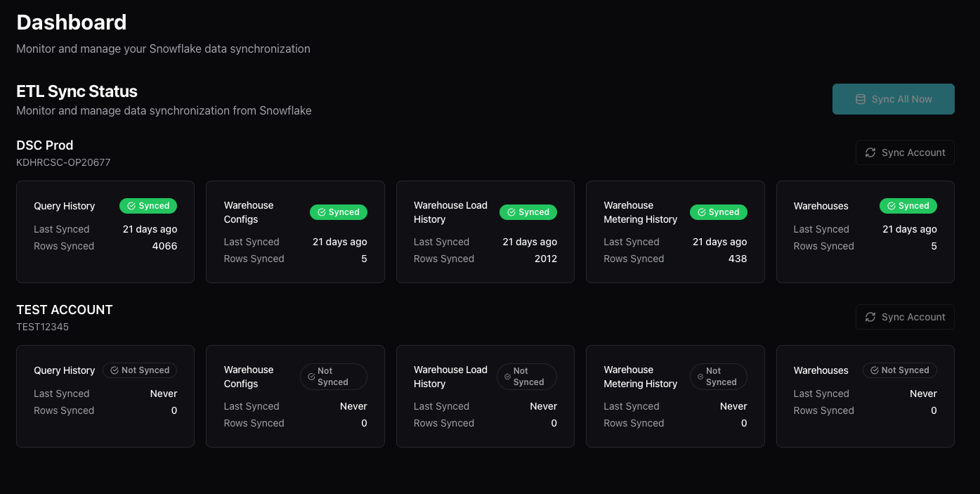Click the refresh icon for TEST ACCOUNT
Screen dimensions: 980x494
click(870, 317)
